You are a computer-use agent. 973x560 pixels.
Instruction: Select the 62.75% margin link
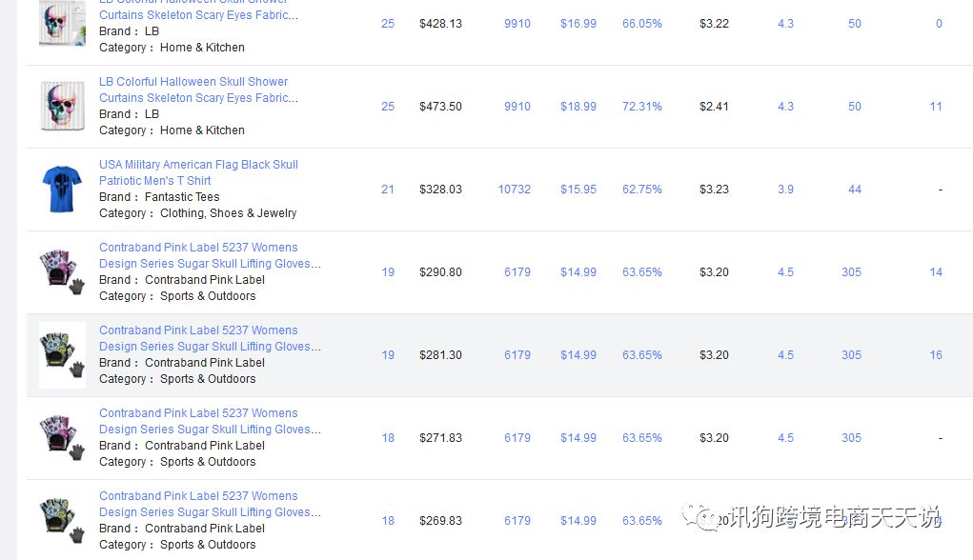[x=641, y=190]
